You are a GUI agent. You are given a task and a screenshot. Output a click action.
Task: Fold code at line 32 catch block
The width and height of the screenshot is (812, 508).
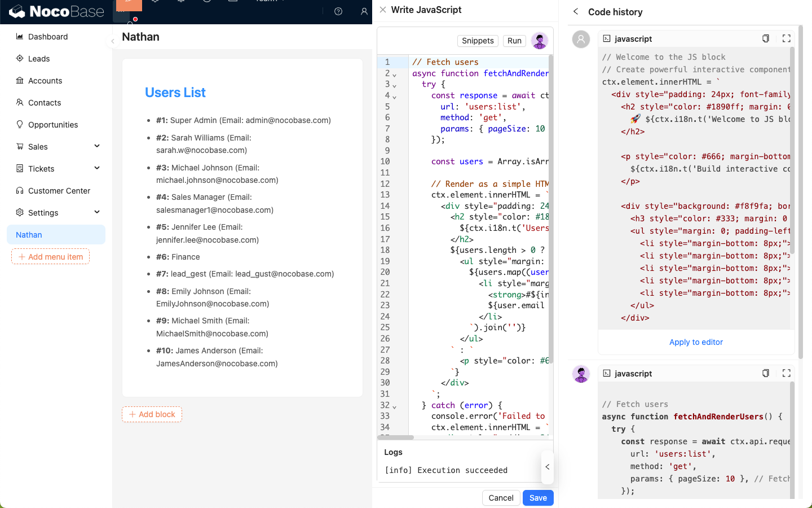(x=394, y=406)
